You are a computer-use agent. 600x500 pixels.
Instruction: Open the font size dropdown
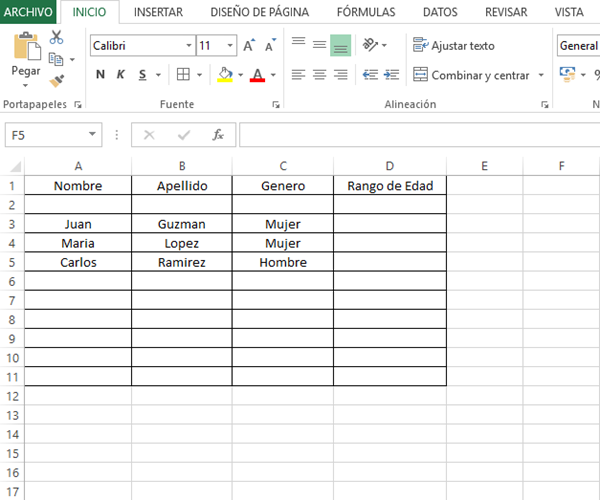tap(230, 46)
